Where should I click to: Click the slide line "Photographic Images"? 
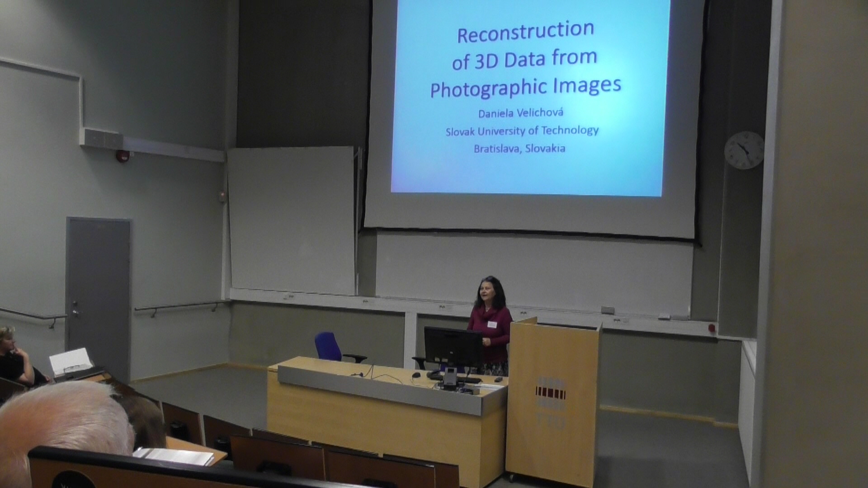click(x=526, y=87)
